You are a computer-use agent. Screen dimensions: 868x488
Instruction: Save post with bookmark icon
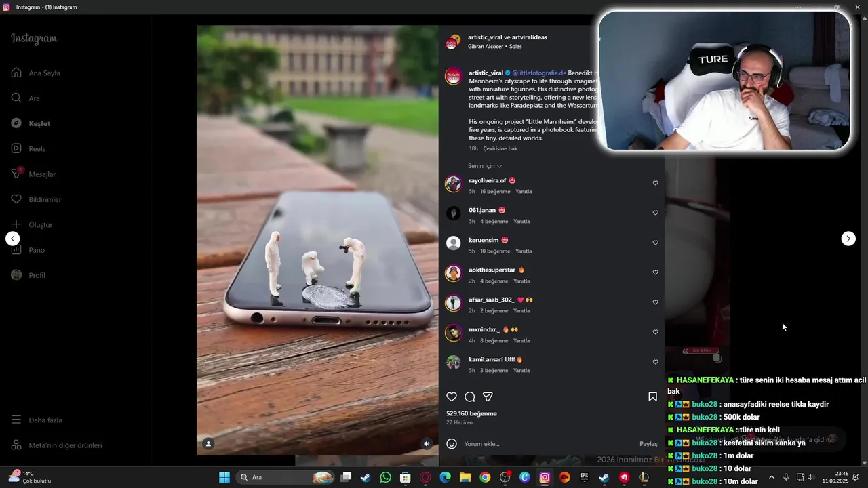(652, 396)
